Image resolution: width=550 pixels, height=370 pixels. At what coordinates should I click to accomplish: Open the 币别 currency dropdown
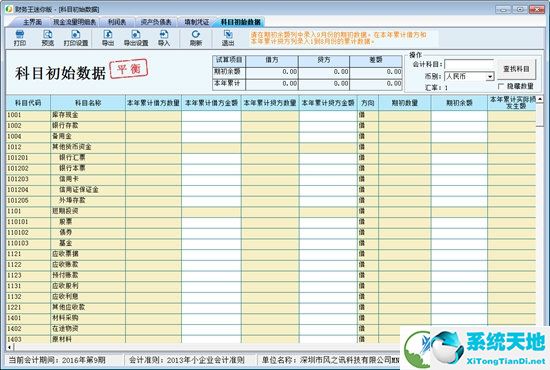click(490, 76)
